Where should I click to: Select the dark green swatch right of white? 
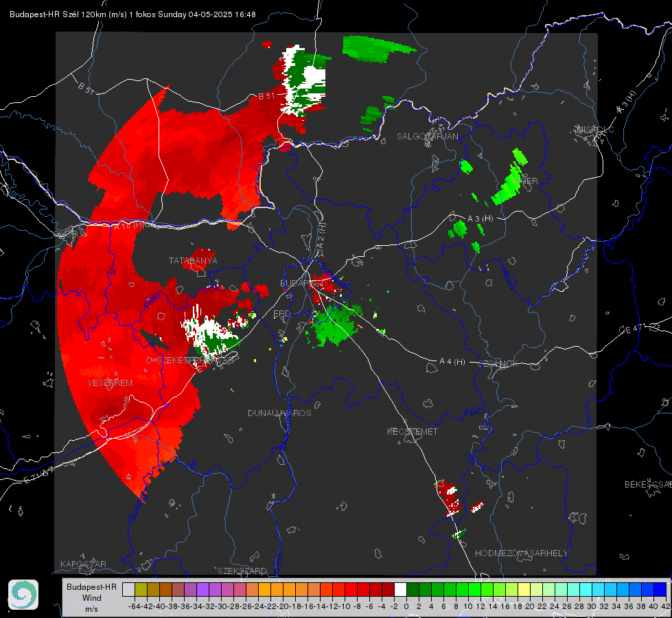click(x=413, y=589)
